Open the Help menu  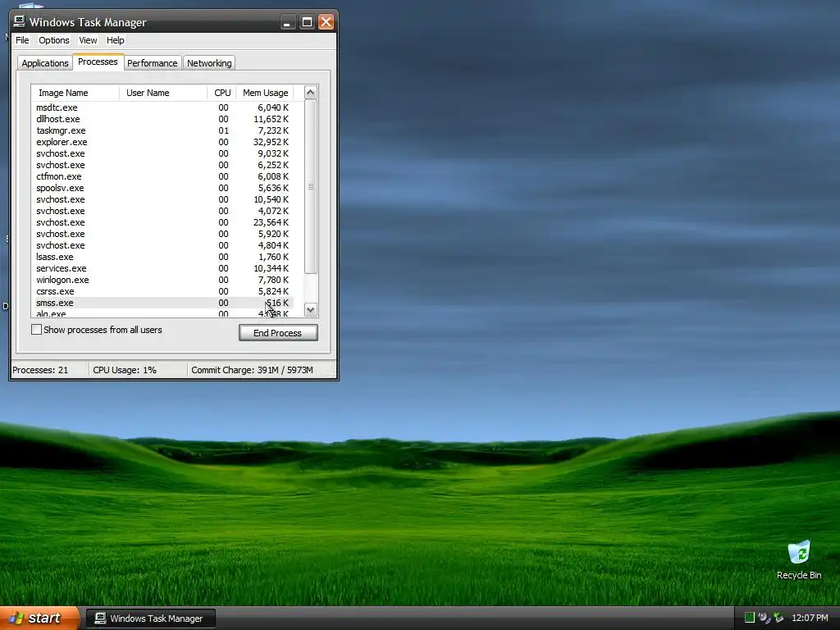click(x=115, y=40)
